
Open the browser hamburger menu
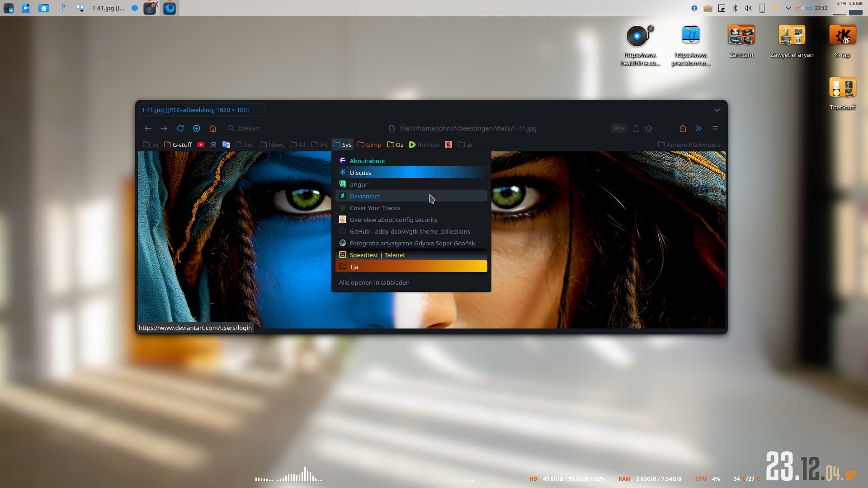click(x=715, y=128)
